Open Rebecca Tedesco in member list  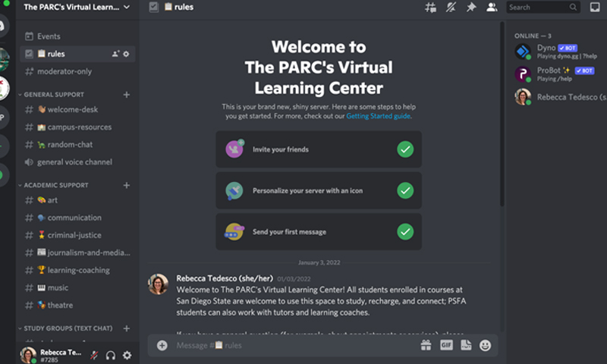tap(560, 97)
